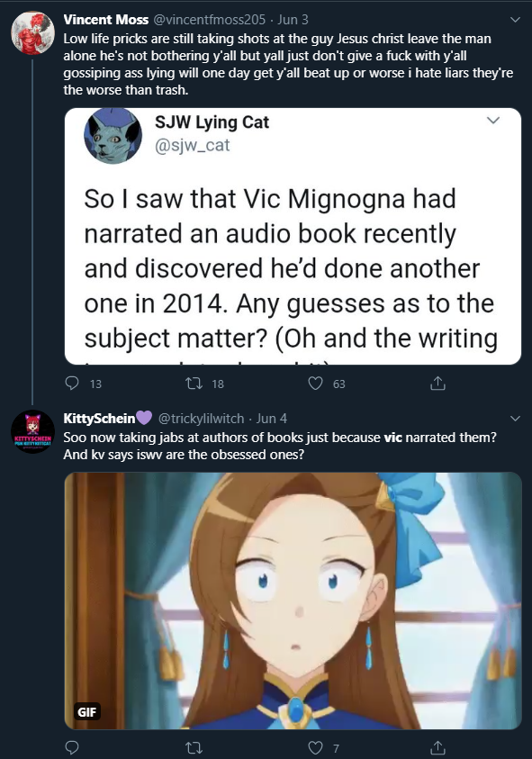
Task: Reply to KittySchein's tweet
Action: [72, 747]
